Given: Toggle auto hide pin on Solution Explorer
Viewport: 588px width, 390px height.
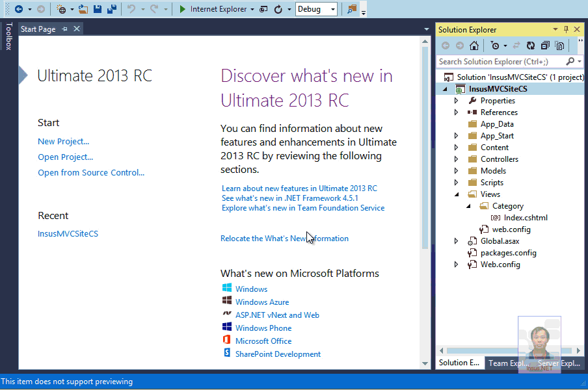Looking at the screenshot, I should [x=567, y=29].
